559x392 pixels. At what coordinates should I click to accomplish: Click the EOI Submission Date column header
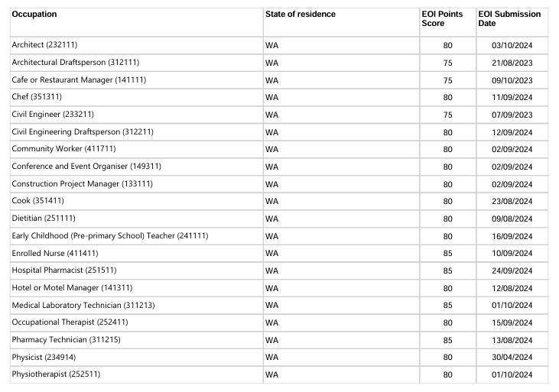509,18
